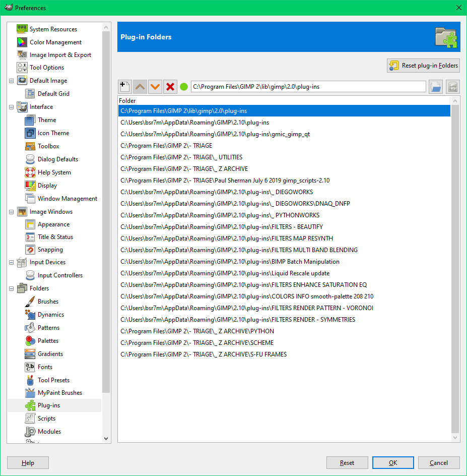
Task: Open Window Management preferences page
Action: (68, 199)
